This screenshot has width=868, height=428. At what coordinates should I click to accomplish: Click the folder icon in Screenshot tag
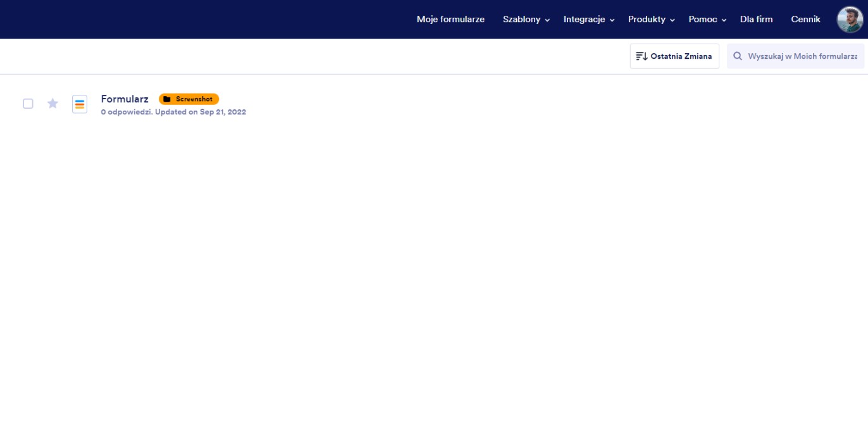(167, 99)
